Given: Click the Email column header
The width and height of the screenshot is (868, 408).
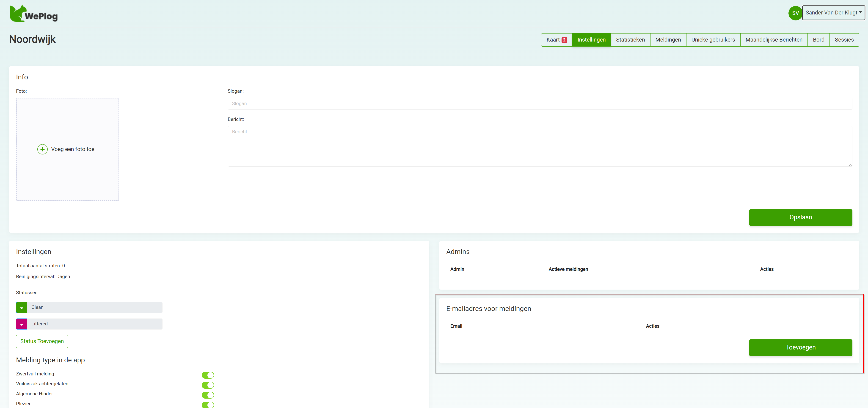Looking at the screenshot, I should pos(456,326).
